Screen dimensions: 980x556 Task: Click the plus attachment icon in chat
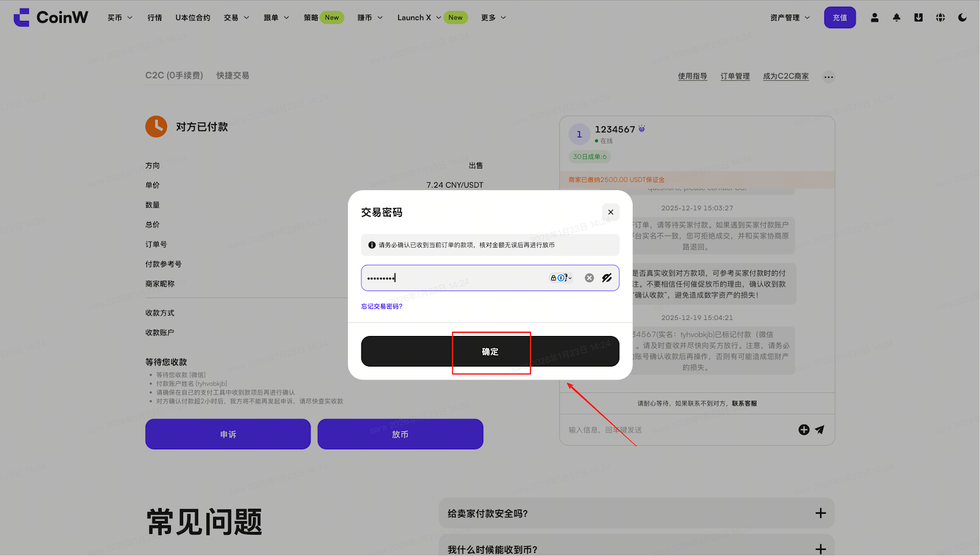[804, 430]
